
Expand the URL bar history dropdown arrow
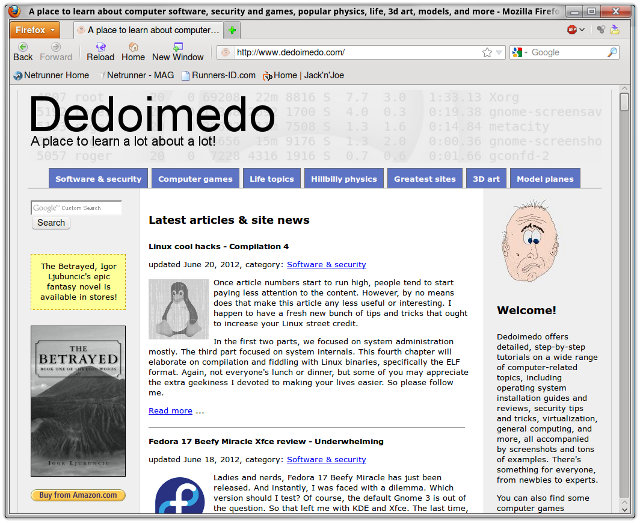click(x=498, y=52)
